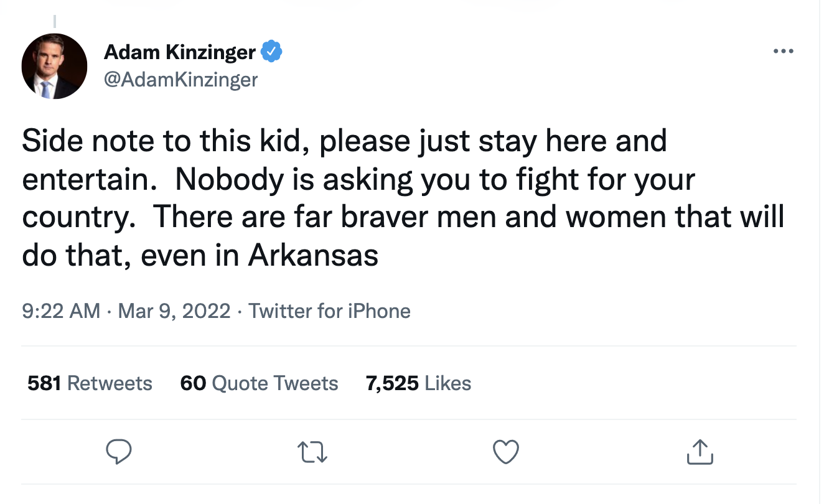Image resolution: width=824 pixels, height=504 pixels.
Task: Click the 'Retweets' label next to 581
Action: pos(110,383)
